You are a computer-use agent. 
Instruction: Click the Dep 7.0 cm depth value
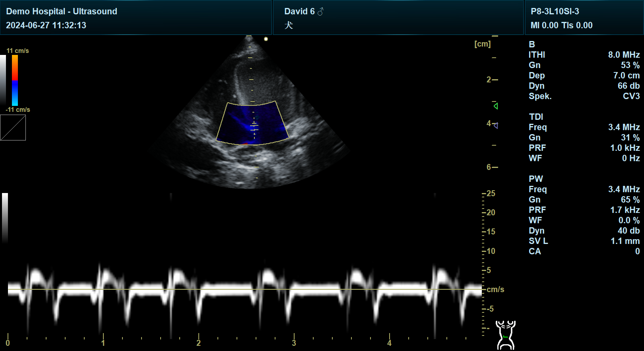(x=626, y=76)
